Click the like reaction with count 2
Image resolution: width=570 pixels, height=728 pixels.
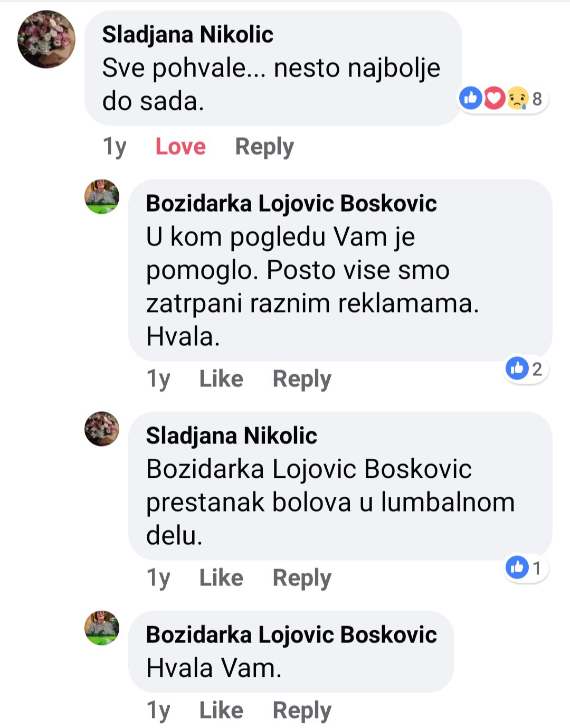coord(526,368)
